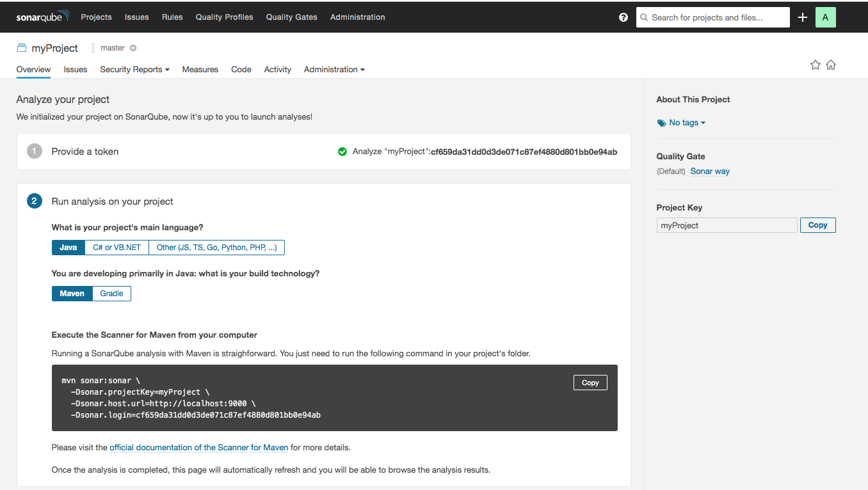Expand the Security Reports dropdown
The width and height of the screenshot is (868, 490).
(134, 69)
